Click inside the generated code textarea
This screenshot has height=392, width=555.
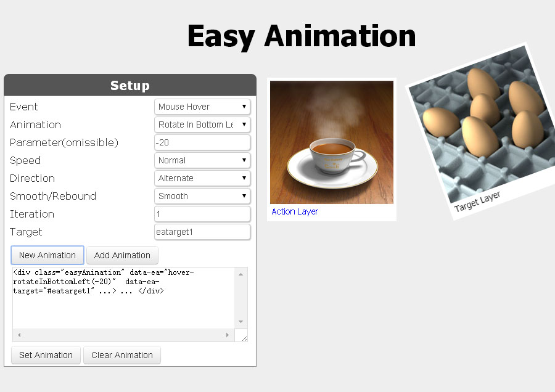click(123, 298)
